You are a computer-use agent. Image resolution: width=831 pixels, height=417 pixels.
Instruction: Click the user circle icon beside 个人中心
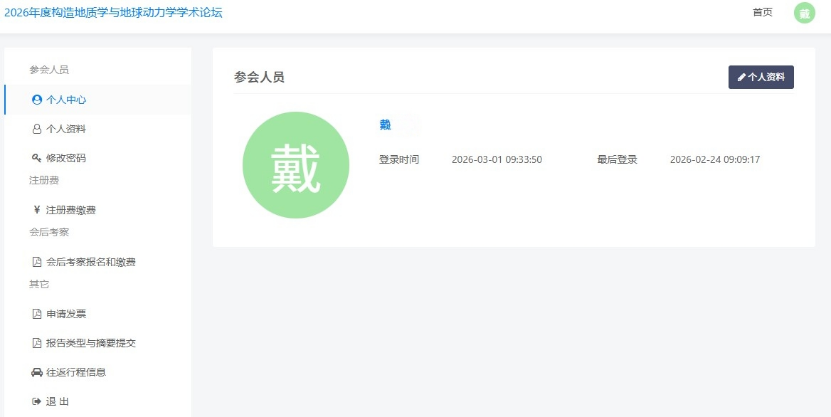click(37, 100)
